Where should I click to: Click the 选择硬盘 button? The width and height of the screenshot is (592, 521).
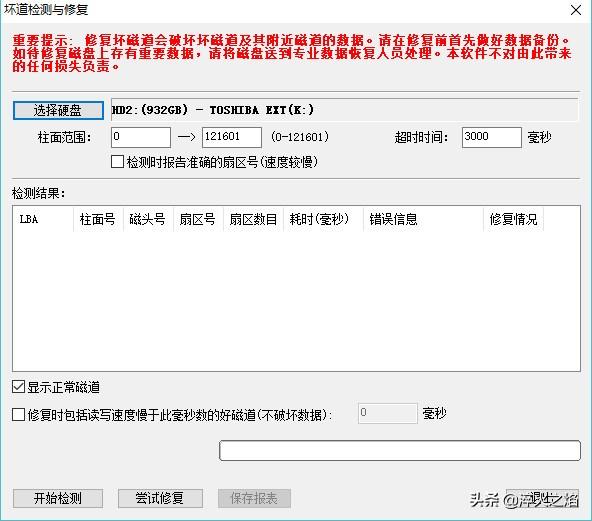(58, 110)
